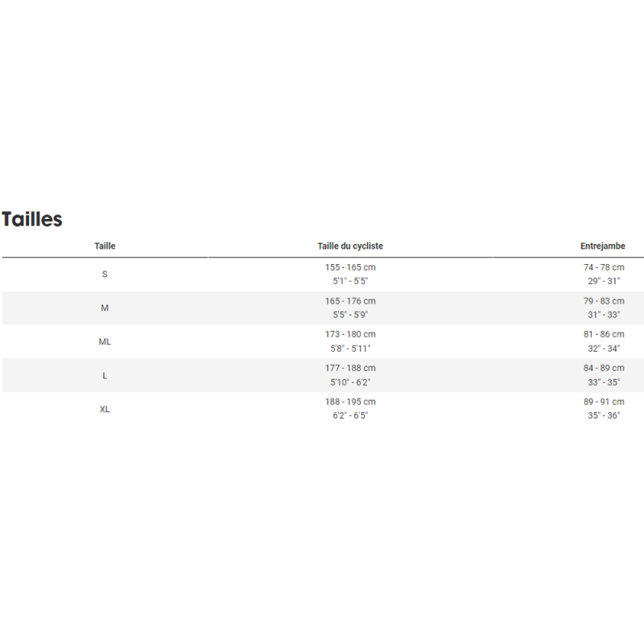Choose the L size row label

pyautogui.click(x=105, y=376)
